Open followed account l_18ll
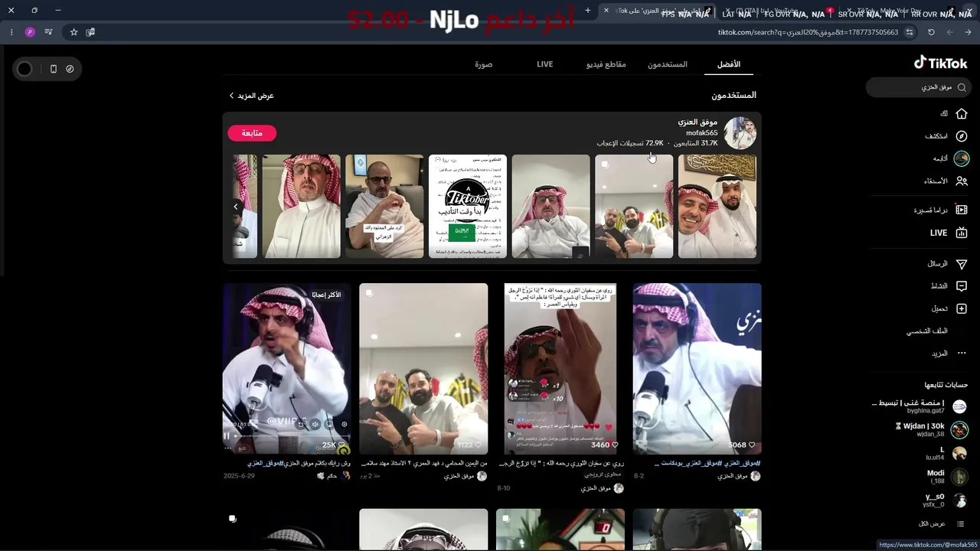 click(947, 477)
